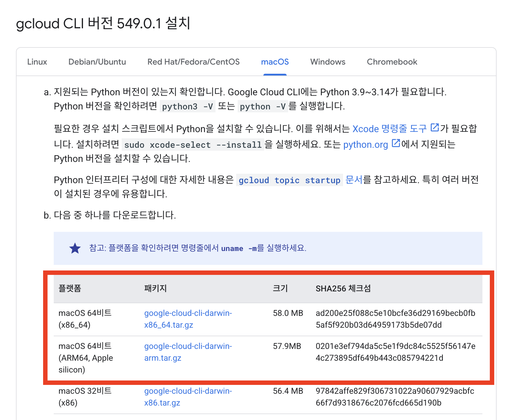Open the Xcode 명령줄 도구 link
Viewport: 509px width, 420px height.
click(x=389, y=129)
